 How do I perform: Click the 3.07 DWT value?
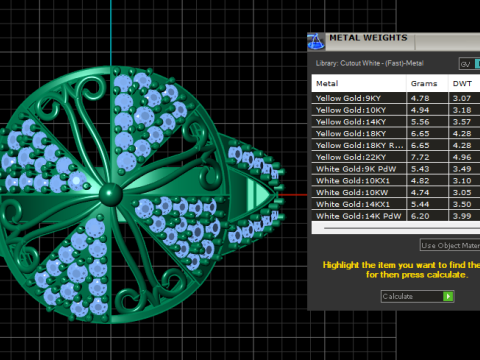click(x=462, y=98)
